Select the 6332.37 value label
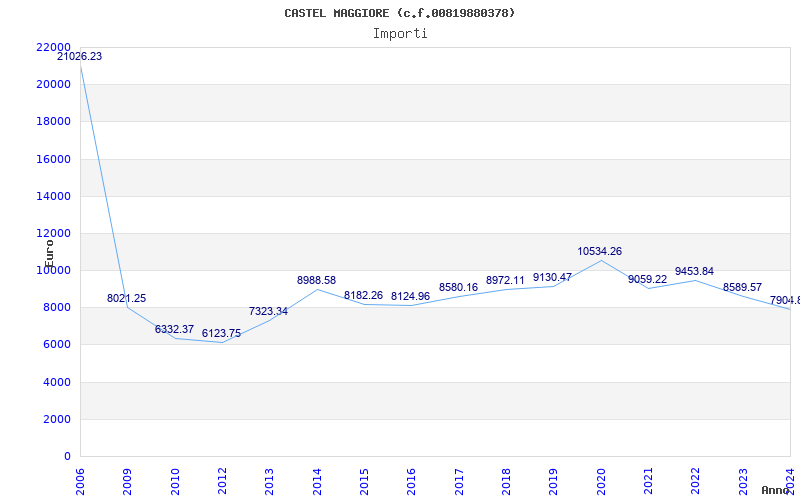 (174, 330)
